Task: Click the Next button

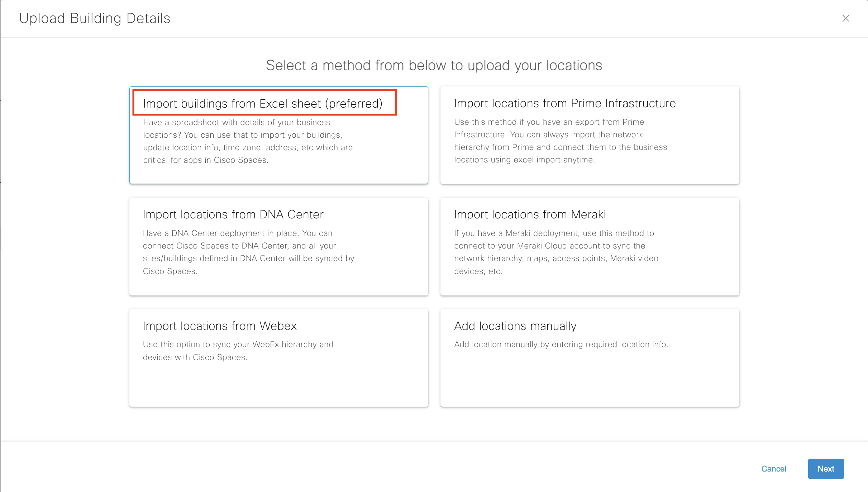Action: point(825,468)
